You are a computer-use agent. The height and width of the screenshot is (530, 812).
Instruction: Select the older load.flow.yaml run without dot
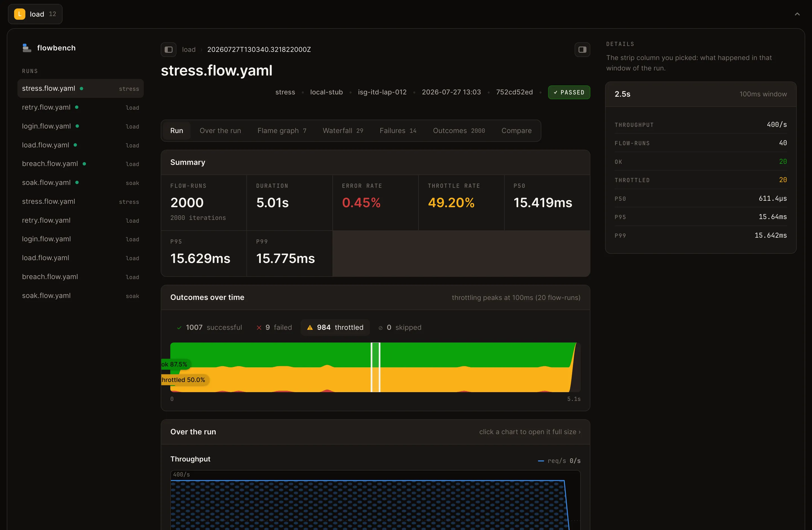[81, 258]
